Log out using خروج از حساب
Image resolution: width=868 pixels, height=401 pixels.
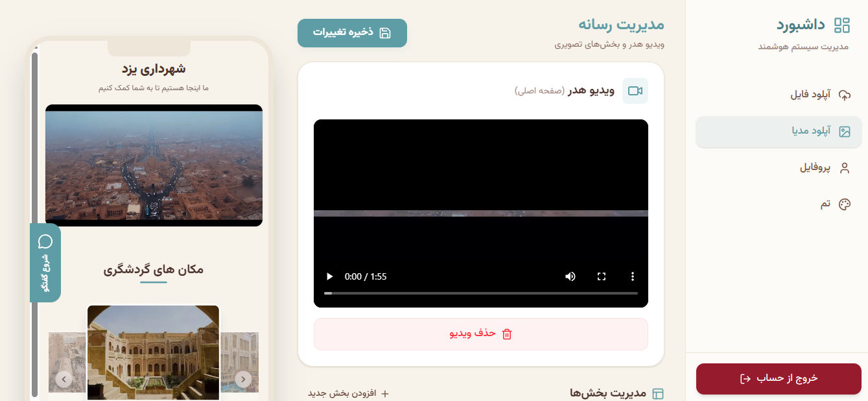click(778, 378)
